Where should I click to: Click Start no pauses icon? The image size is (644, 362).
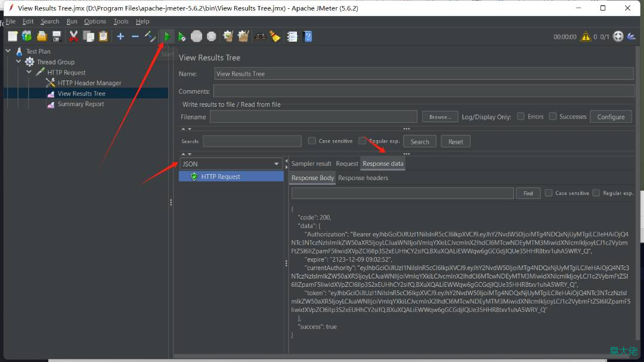[x=181, y=36]
